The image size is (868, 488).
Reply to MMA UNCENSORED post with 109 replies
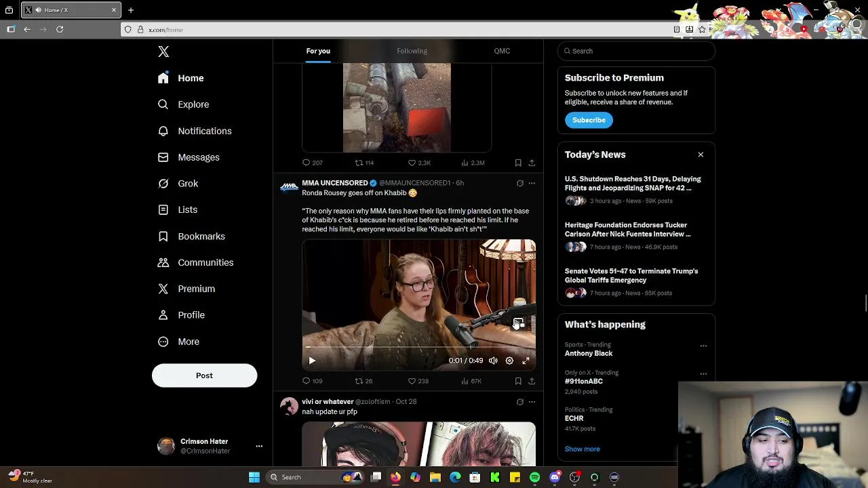point(312,381)
